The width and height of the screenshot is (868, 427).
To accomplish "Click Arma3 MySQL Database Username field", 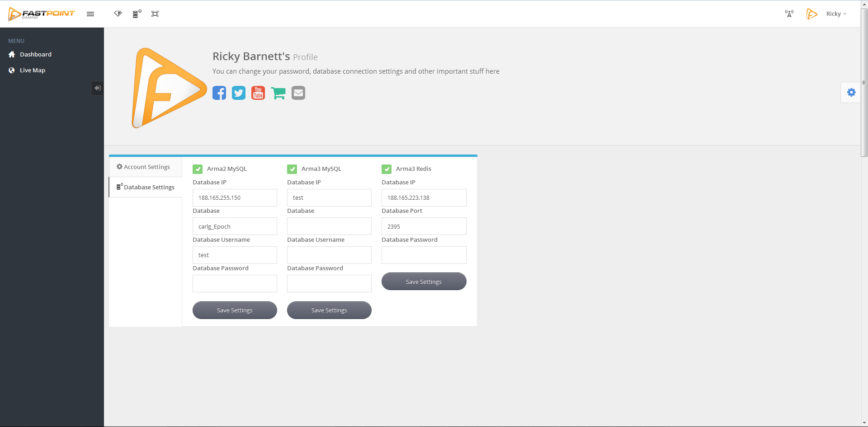I will point(329,255).
